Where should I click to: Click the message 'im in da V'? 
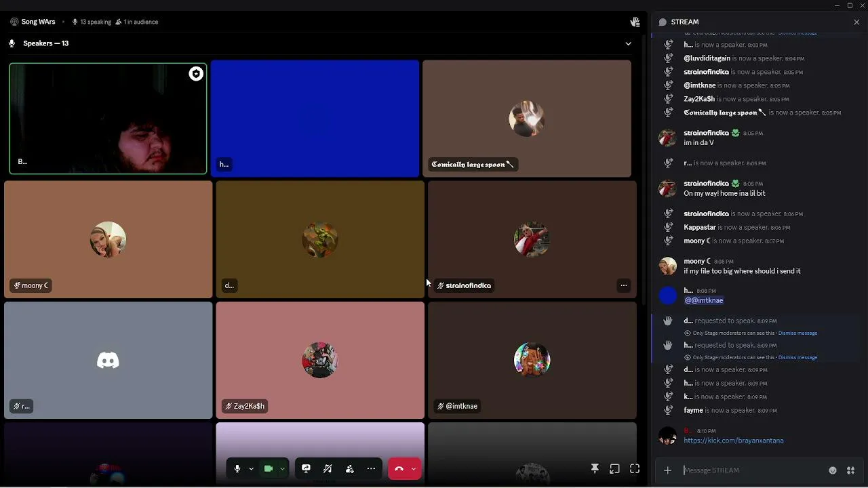point(698,143)
